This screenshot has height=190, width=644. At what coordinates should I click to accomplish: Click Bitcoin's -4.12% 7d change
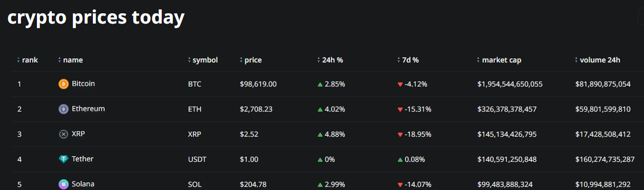pyautogui.click(x=413, y=84)
